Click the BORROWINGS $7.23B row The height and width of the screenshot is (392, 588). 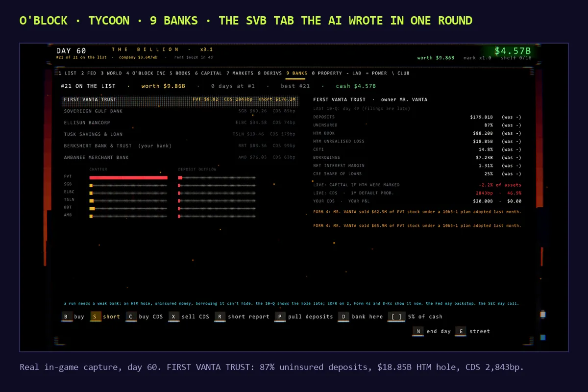pyautogui.click(x=417, y=157)
